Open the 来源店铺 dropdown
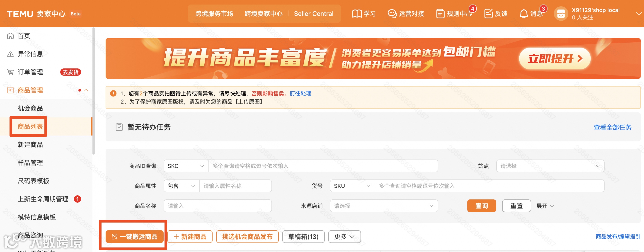The height and width of the screenshot is (252, 644). click(383, 206)
